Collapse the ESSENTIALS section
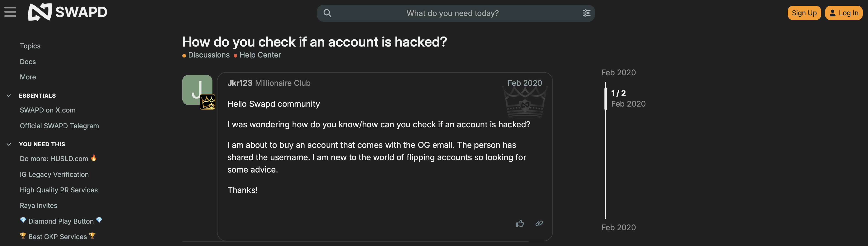 coord(9,96)
